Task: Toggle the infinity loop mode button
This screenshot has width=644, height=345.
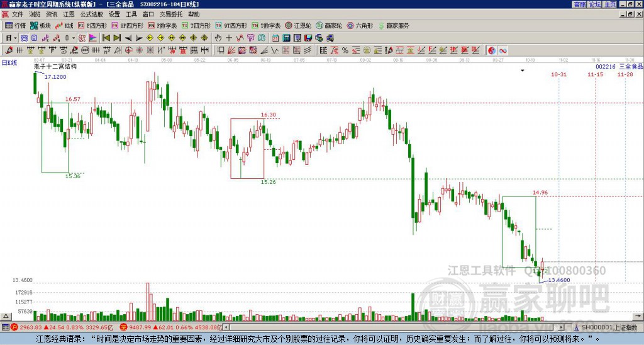Action: tap(502, 50)
